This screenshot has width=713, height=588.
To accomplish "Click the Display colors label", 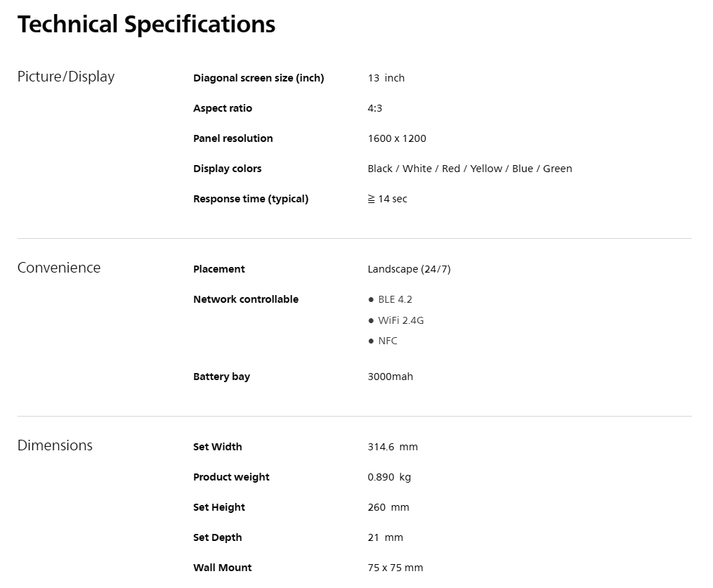I will click(x=227, y=169).
